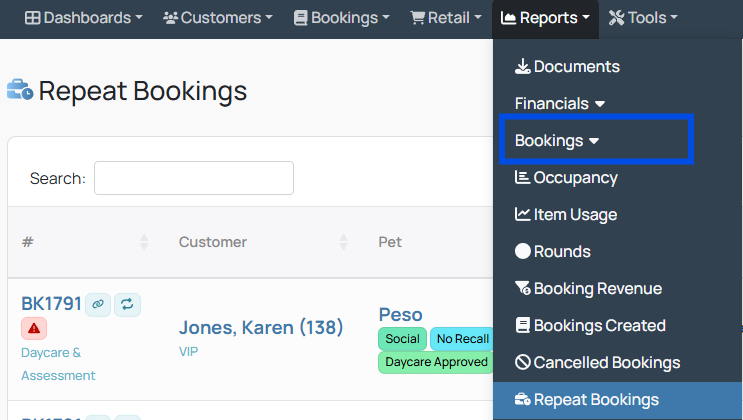Image resolution: width=743 pixels, height=420 pixels.
Task: Click the Tools wrench icon
Action: click(x=616, y=18)
